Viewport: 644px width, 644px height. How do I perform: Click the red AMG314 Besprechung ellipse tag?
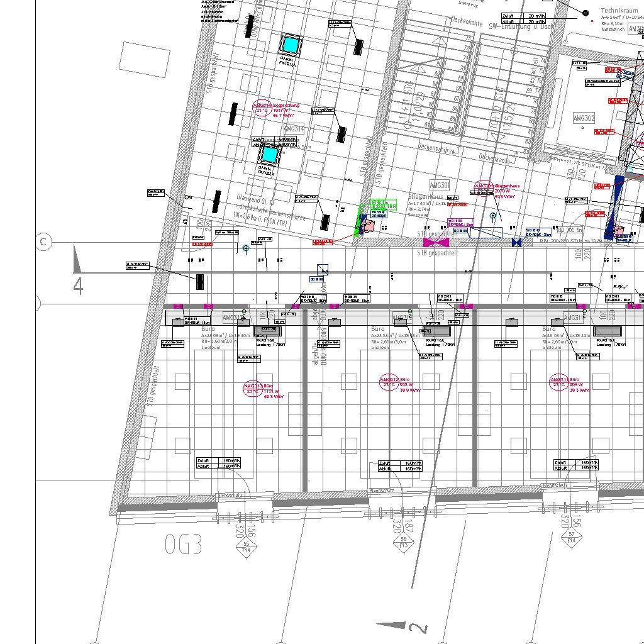coord(262,108)
